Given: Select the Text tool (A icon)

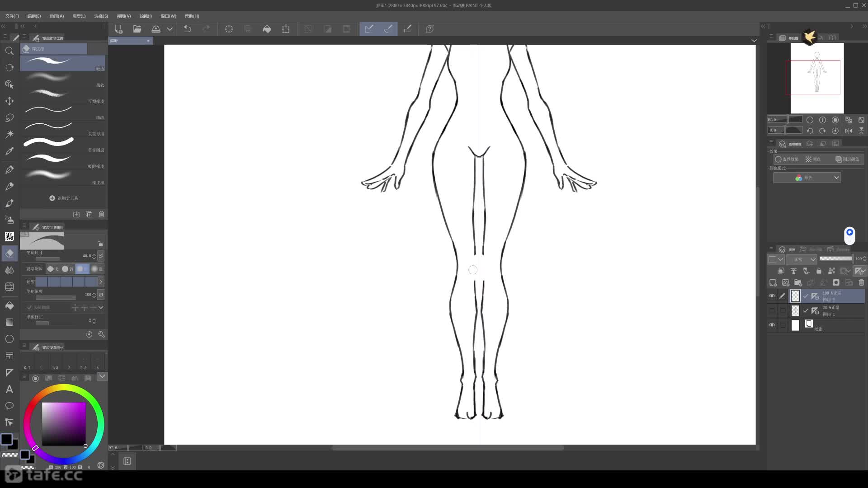Looking at the screenshot, I should (x=9, y=389).
